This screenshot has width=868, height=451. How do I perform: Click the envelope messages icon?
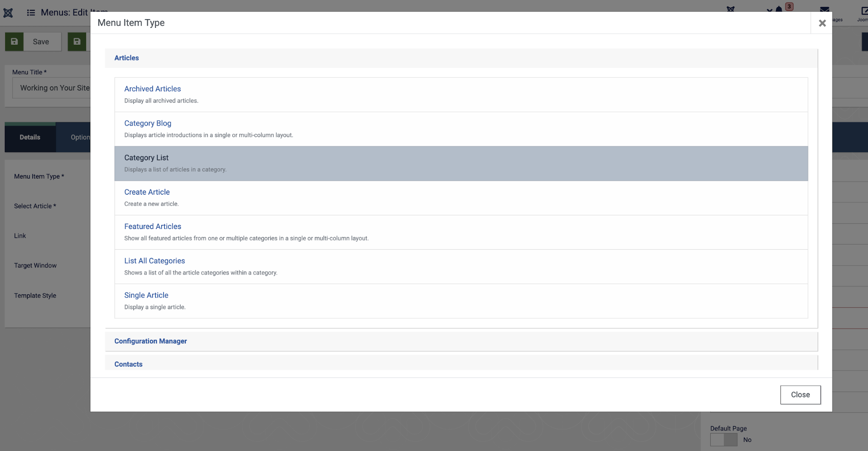825,9
